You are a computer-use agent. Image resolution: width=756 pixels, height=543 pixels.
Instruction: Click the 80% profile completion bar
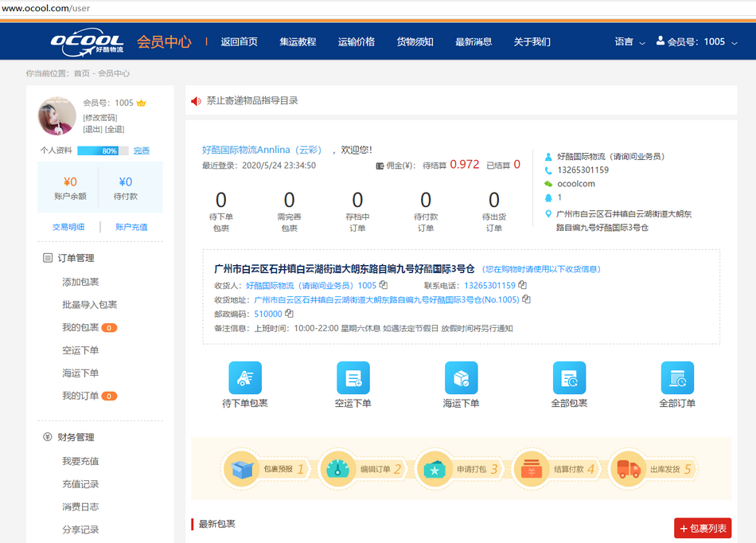click(x=103, y=150)
